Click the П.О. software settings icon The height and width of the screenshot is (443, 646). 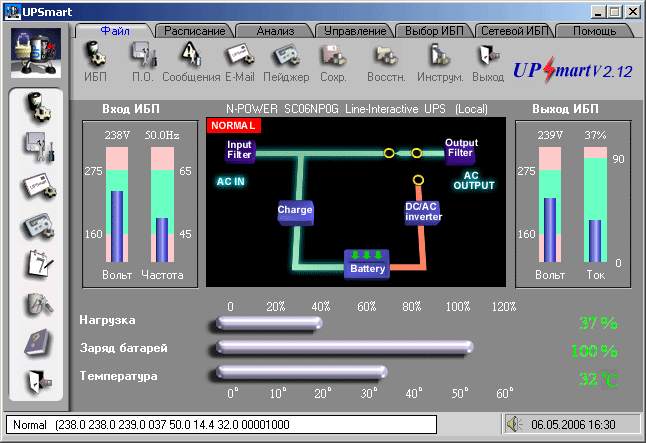pos(143,61)
